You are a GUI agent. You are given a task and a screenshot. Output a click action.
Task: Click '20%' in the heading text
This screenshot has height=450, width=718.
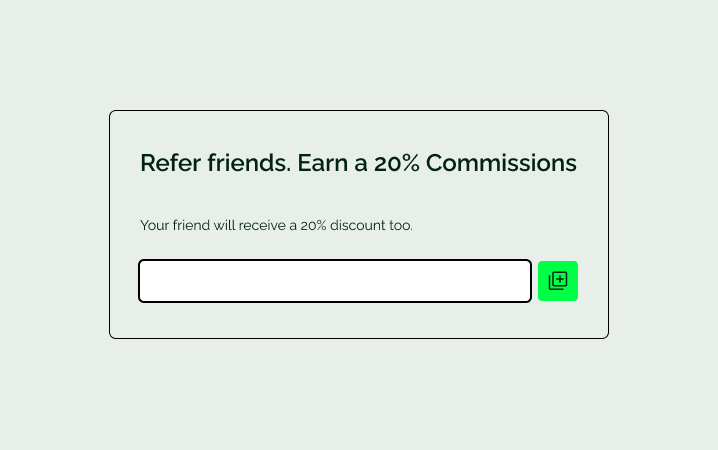(x=397, y=163)
